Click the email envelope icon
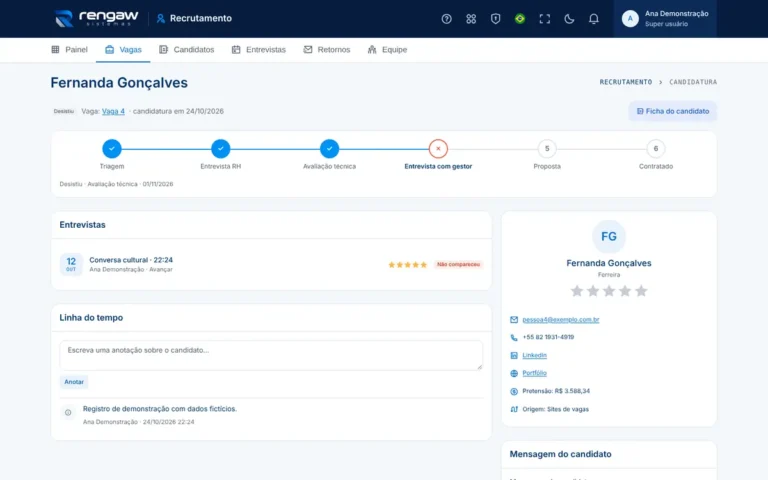The width and height of the screenshot is (768, 480). 514,320
